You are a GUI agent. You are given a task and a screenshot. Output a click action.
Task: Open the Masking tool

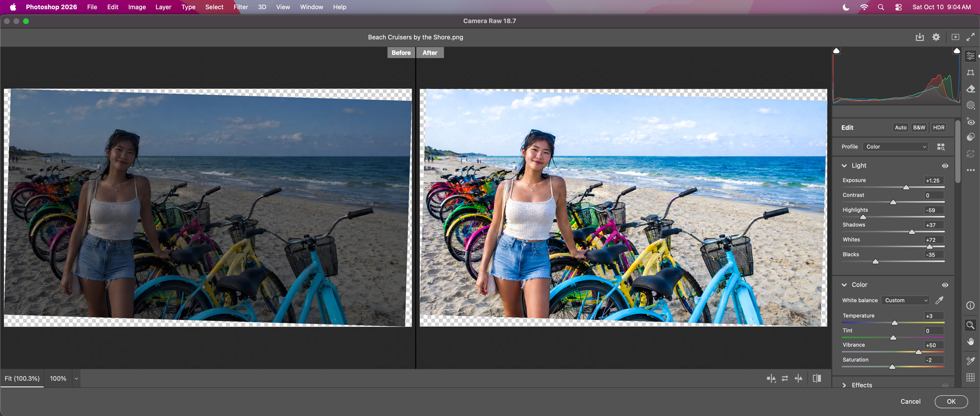coord(970,105)
